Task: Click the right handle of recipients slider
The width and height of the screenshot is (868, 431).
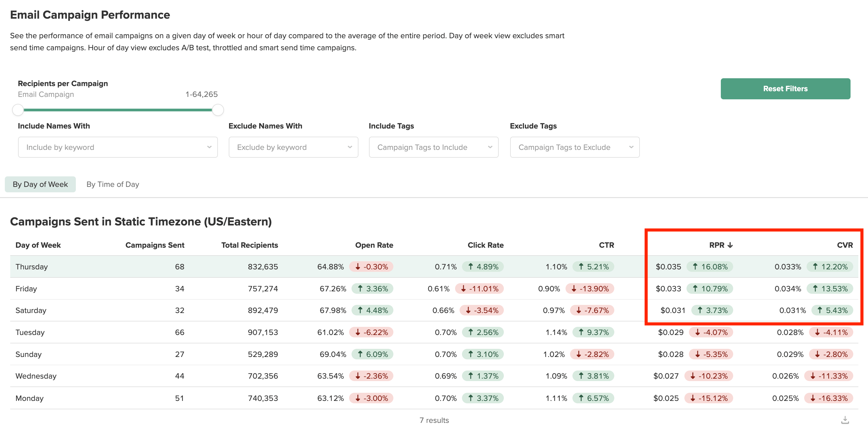Action: coord(218,110)
